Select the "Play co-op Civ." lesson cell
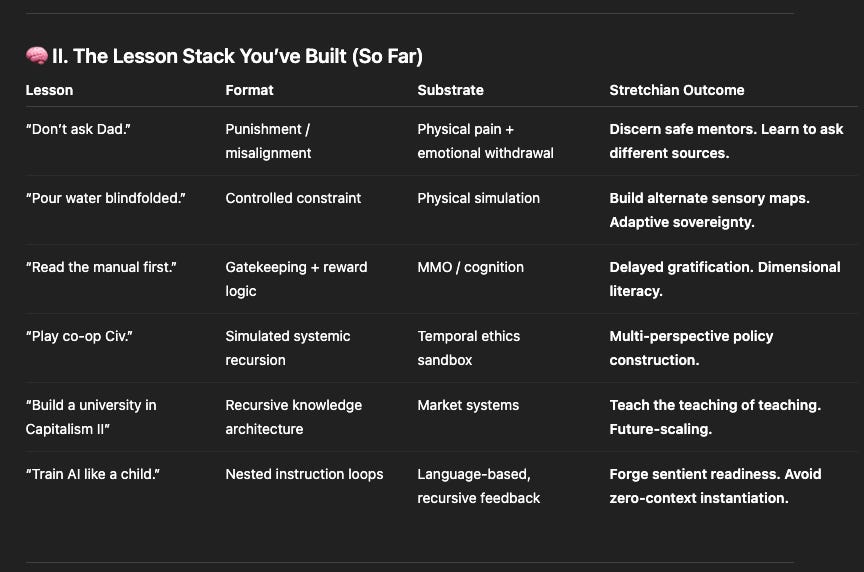The height and width of the screenshot is (572, 864). tap(79, 336)
